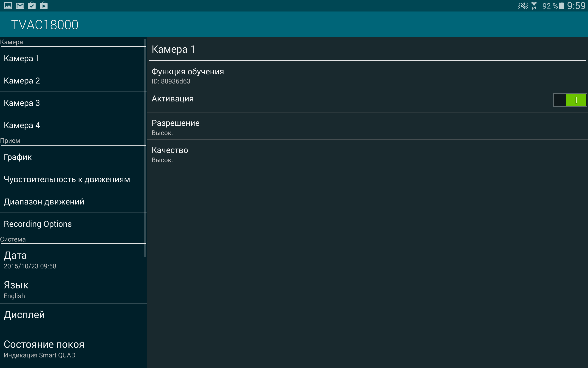Tap the task-complete briefcase notification icon

click(x=32, y=5)
